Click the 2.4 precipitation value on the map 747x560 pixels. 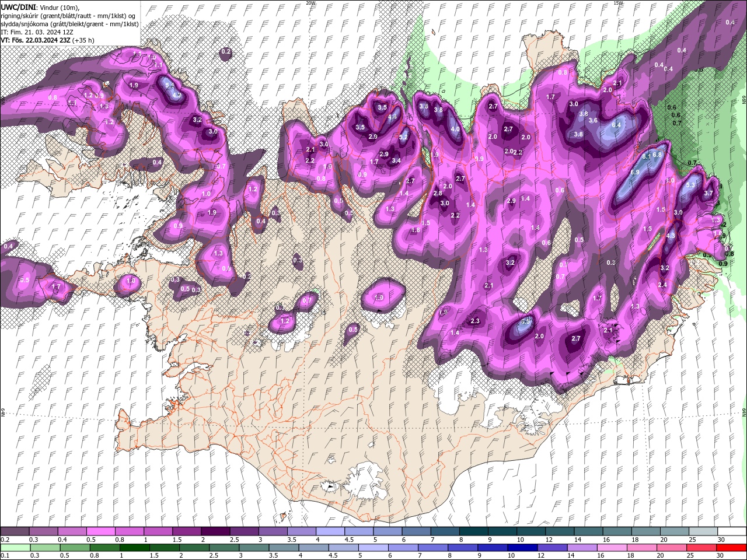pyautogui.click(x=662, y=285)
